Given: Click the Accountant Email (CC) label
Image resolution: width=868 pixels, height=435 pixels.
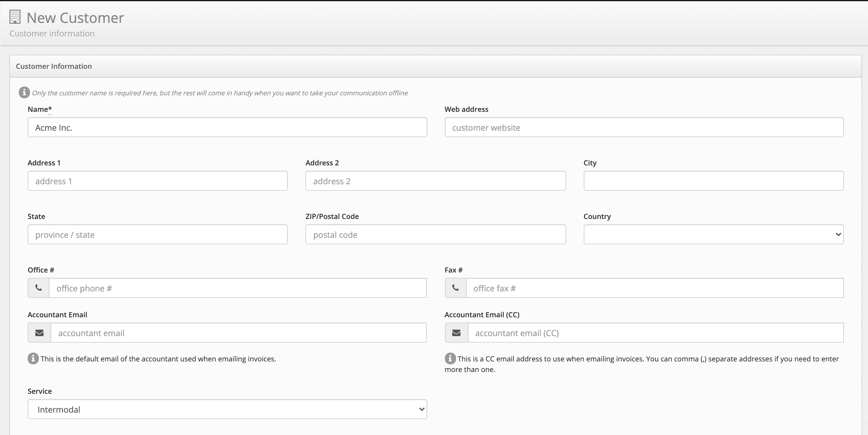Looking at the screenshot, I should [x=482, y=315].
